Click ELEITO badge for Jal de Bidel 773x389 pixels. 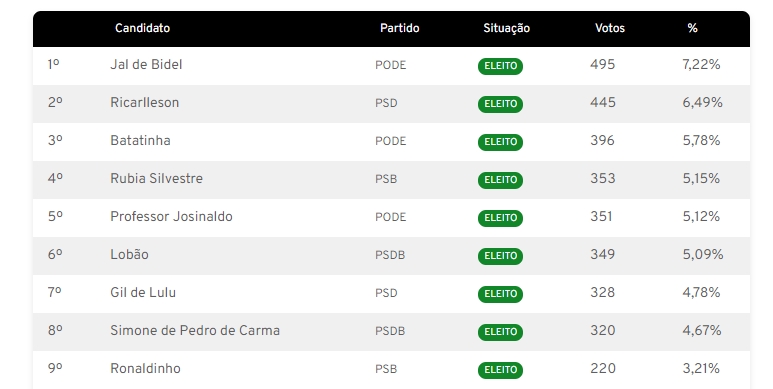500,66
